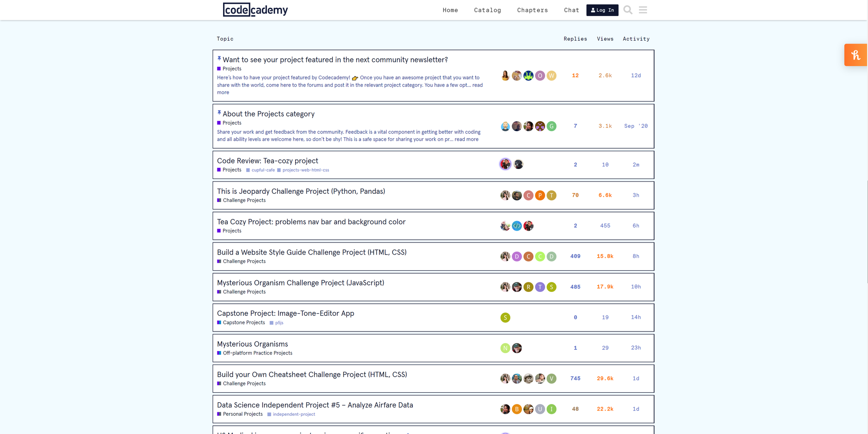Open Build your Own Cheatsheet topic
The image size is (868, 434).
(x=312, y=374)
